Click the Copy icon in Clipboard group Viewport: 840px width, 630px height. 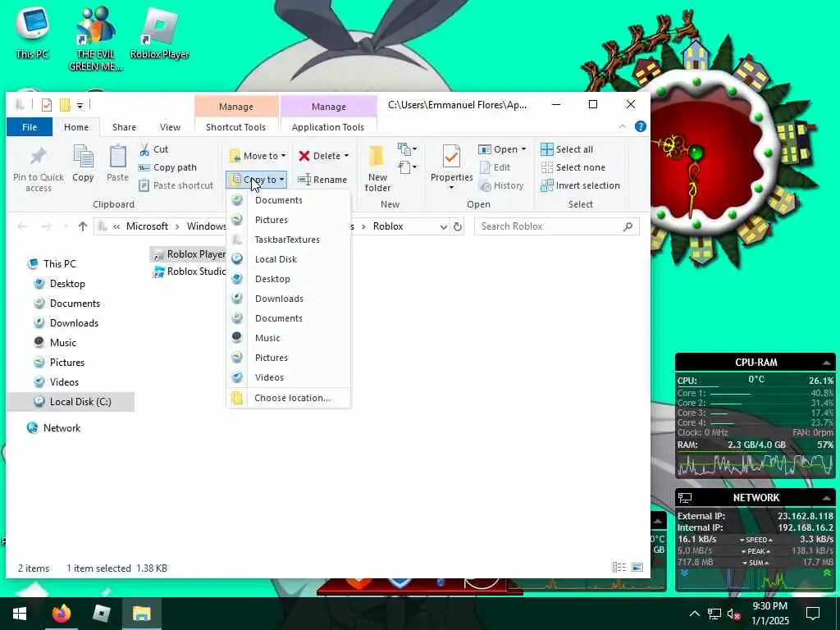pyautogui.click(x=83, y=157)
